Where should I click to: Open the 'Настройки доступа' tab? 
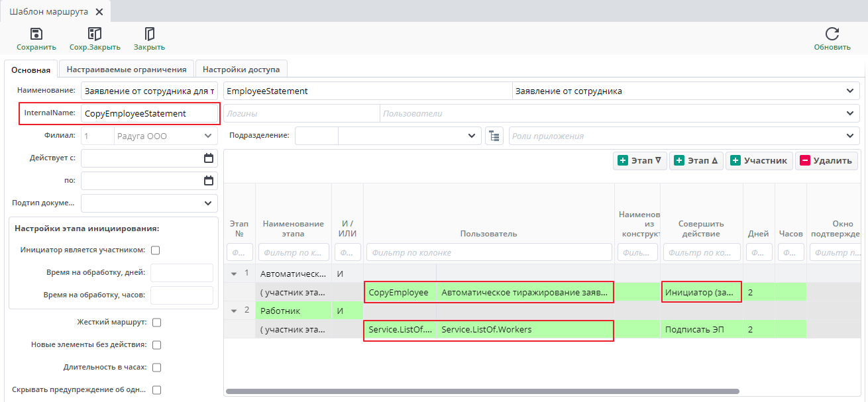click(x=241, y=69)
